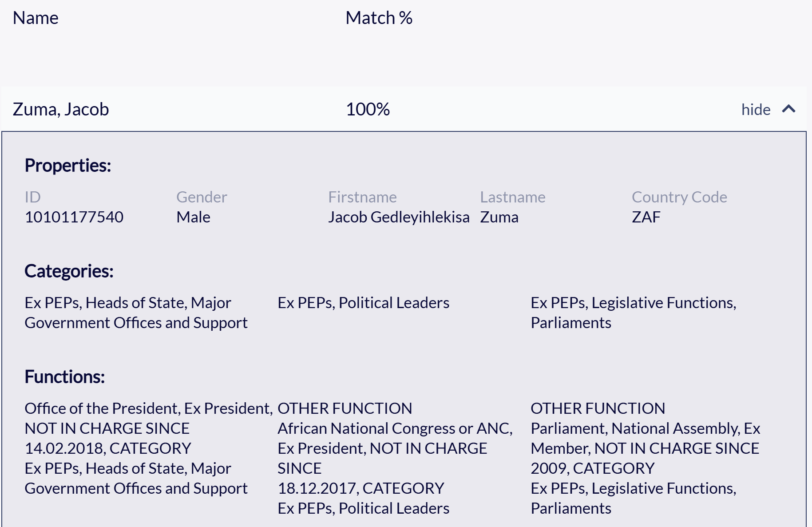Click the Gender value Male
Screen dimensions: 812x527
[x=193, y=217]
